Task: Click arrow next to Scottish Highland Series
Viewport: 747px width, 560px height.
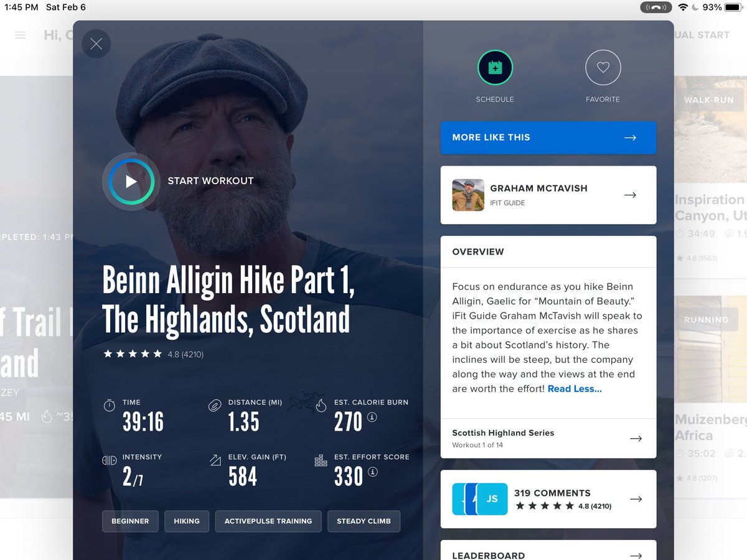Action: pos(636,438)
